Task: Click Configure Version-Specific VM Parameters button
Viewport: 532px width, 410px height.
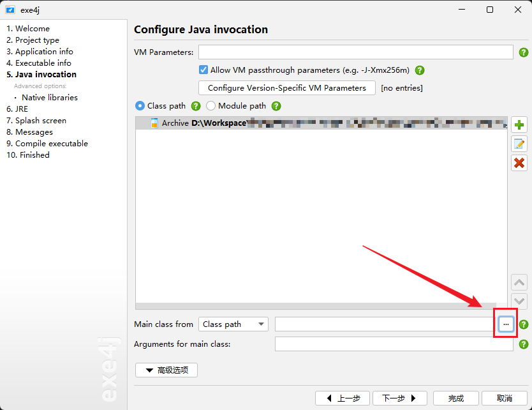Action: (x=286, y=88)
